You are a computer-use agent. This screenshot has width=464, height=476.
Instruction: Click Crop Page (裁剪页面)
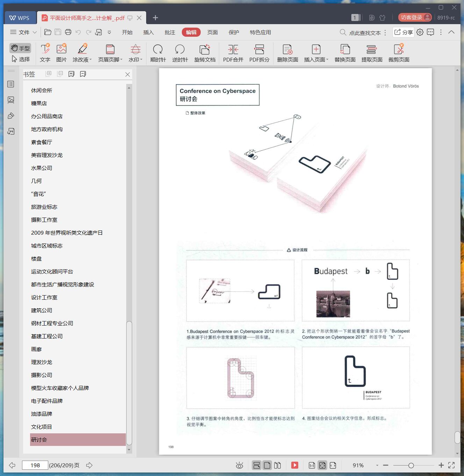(399, 53)
